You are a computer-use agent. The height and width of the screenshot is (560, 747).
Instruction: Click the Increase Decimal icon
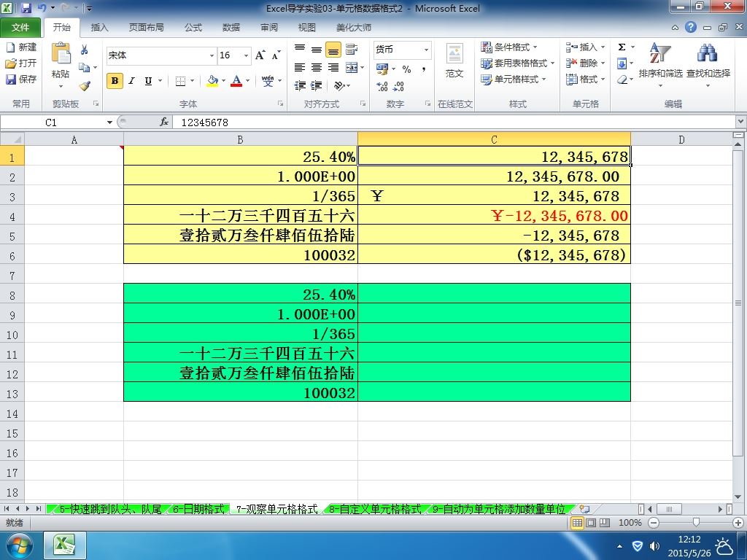[382, 86]
